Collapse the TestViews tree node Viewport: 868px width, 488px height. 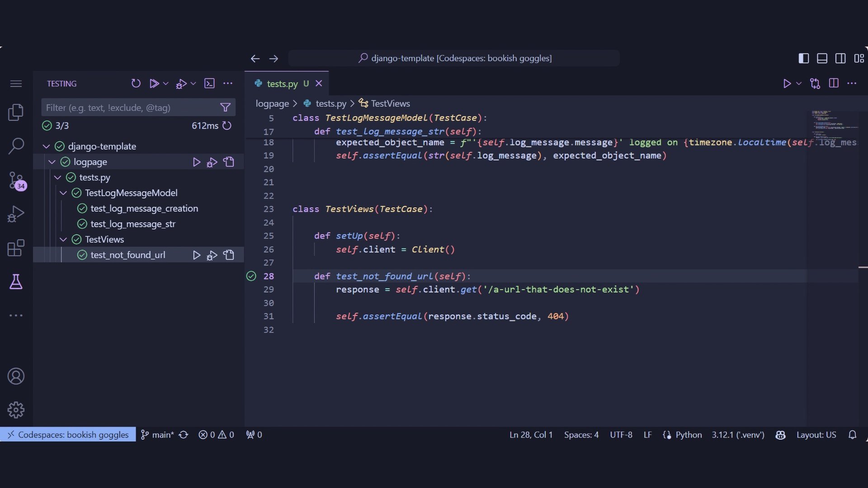point(63,239)
